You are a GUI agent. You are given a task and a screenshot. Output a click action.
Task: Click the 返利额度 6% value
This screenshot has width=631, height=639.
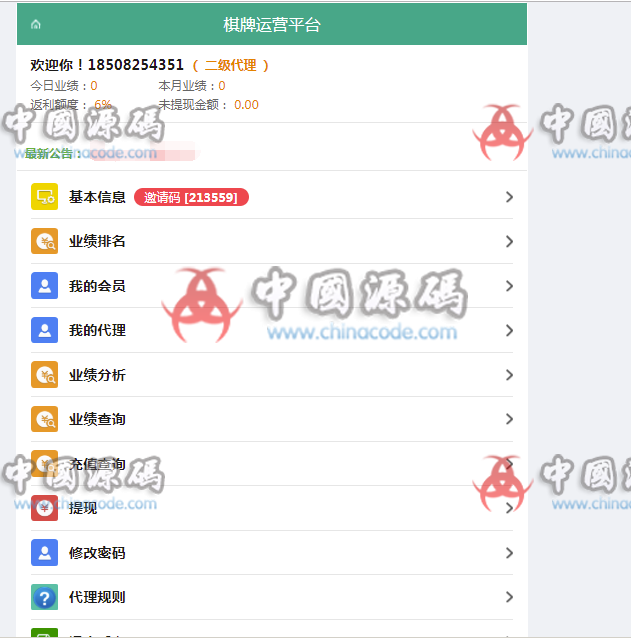point(103,105)
